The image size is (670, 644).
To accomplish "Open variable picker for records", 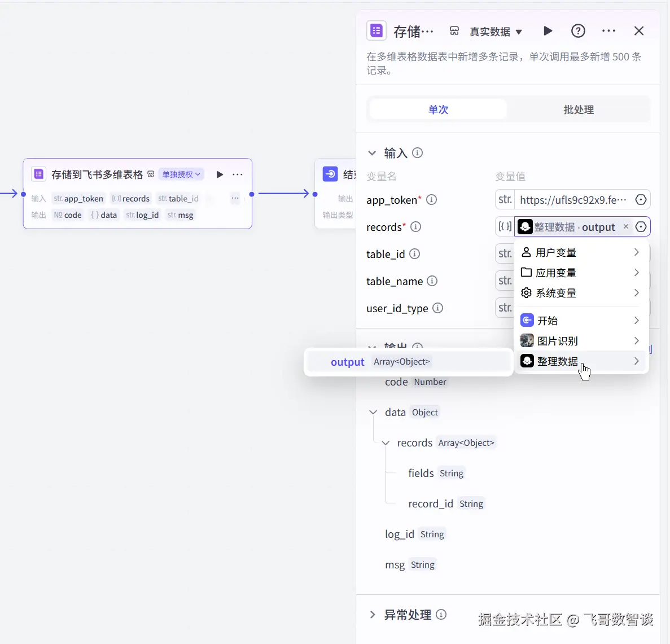I will point(641,226).
